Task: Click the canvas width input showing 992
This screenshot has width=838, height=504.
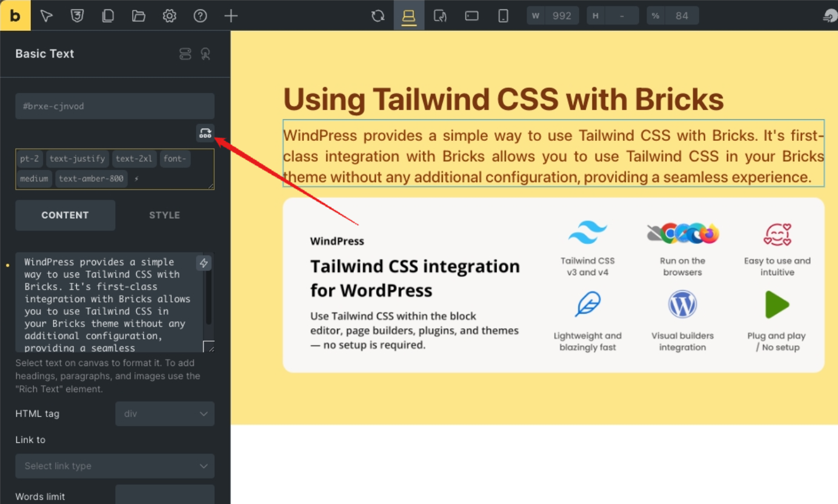Action: click(x=562, y=16)
